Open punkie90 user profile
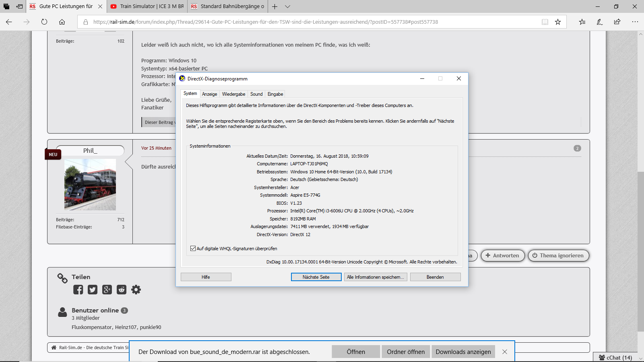Viewport: 644px width, 362px height. click(151, 327)
